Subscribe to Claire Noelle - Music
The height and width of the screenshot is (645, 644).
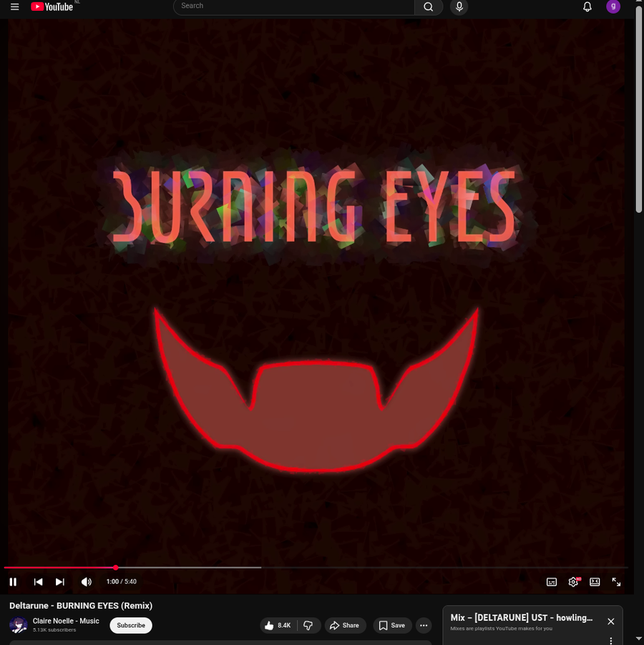tap(131, 625)
